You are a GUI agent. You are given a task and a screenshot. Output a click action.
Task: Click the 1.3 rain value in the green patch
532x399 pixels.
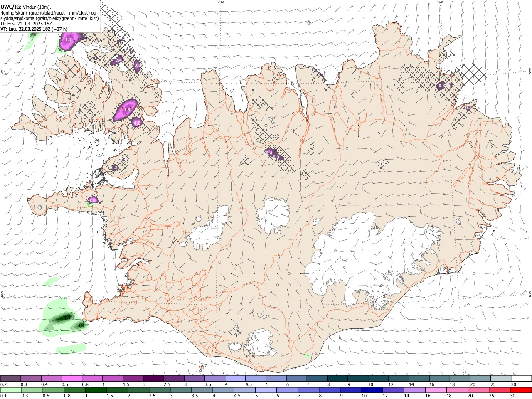pos(67,317)
